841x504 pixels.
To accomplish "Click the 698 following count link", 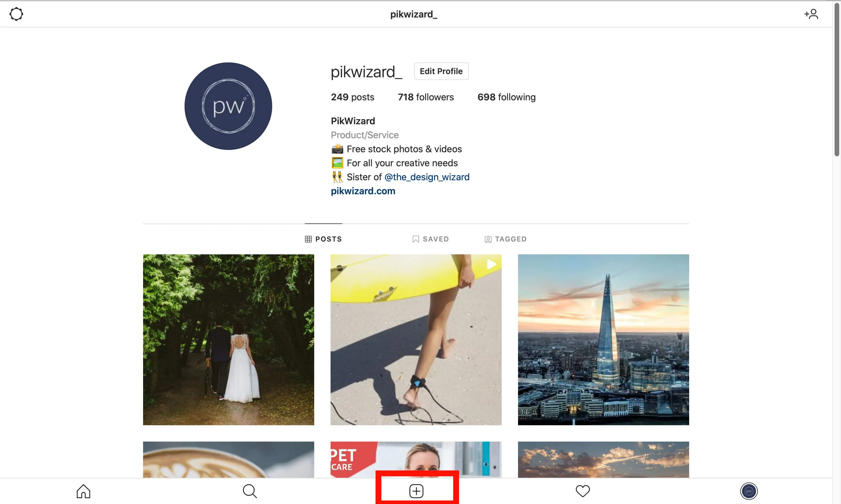I will point(507,97).
